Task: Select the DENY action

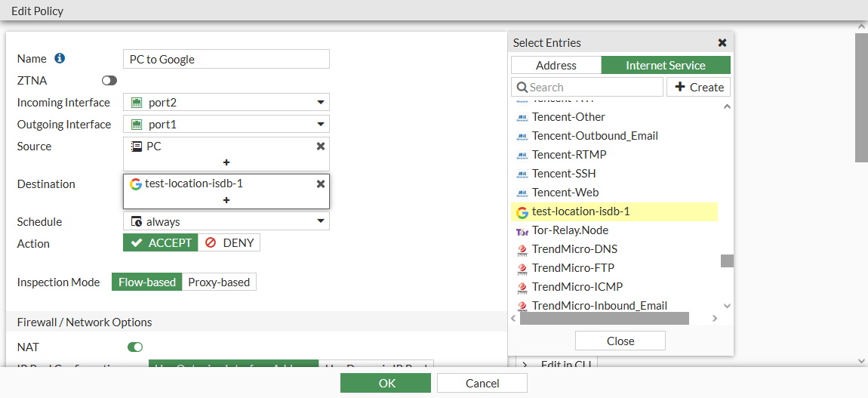Action: (x=229, y=242)
